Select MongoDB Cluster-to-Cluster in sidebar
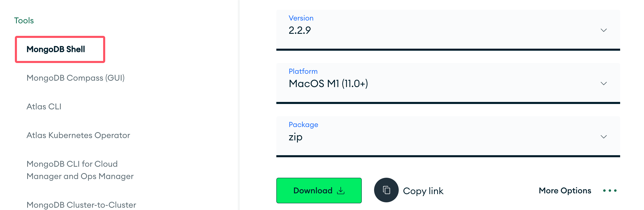The height and width of the screenshot is (210, 644). (x=81, y=204)
